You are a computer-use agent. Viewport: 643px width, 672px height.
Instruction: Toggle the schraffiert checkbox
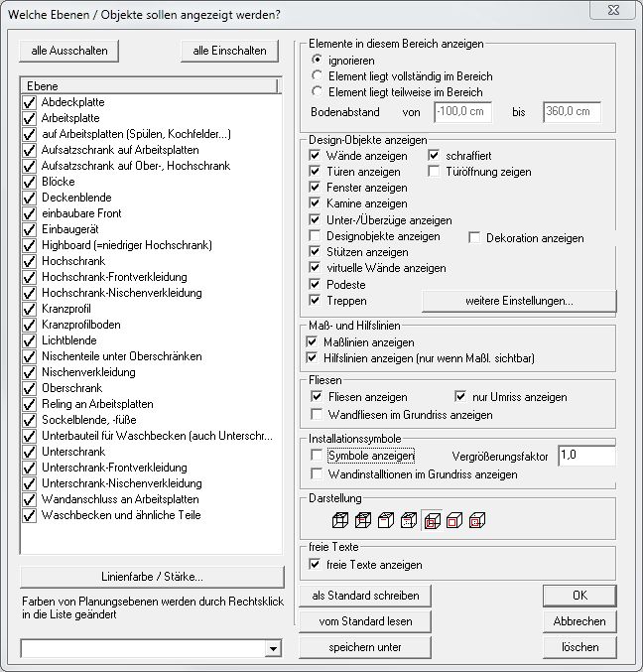click(x=435, y=156)
